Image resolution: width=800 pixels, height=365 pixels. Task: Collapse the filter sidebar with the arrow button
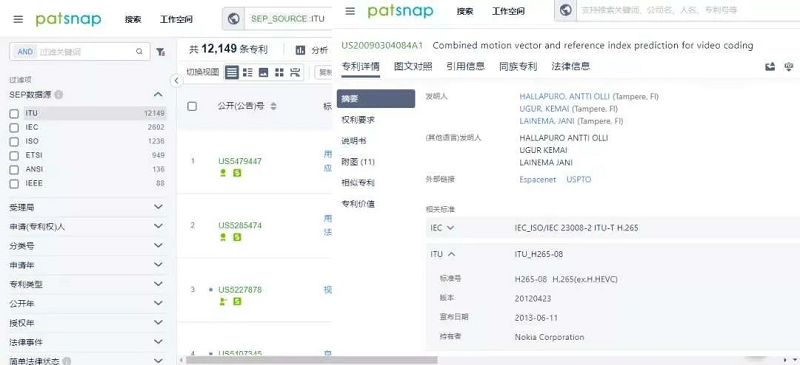pos(176,81)
